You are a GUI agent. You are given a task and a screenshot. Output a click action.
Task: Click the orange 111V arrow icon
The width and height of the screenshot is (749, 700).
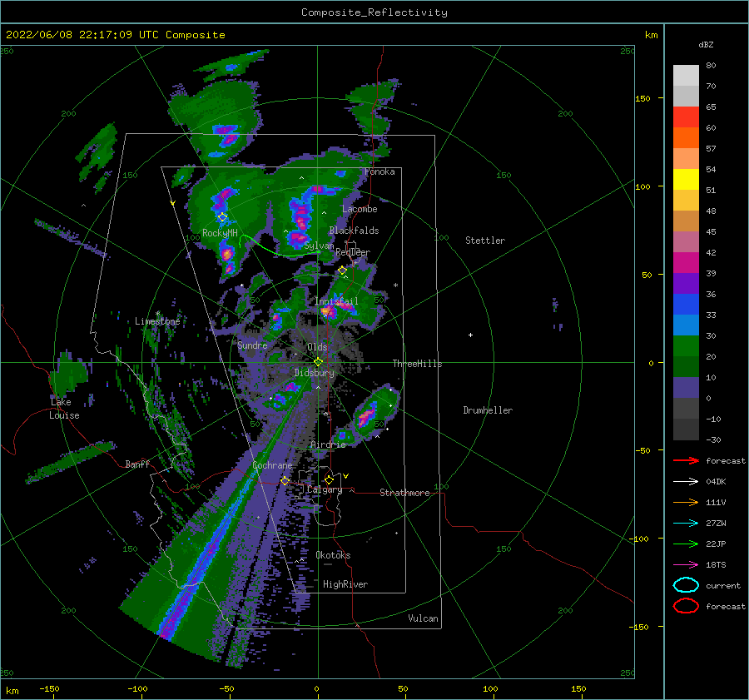[686, 502]
